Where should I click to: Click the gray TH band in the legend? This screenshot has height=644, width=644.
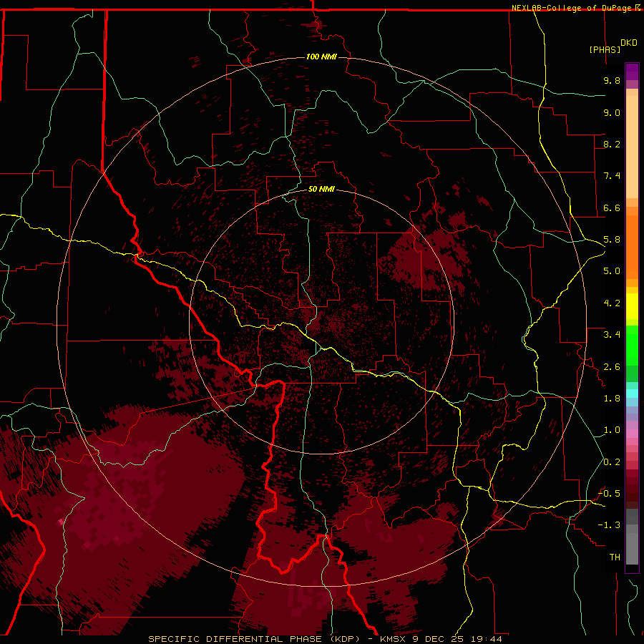[632, 548]
